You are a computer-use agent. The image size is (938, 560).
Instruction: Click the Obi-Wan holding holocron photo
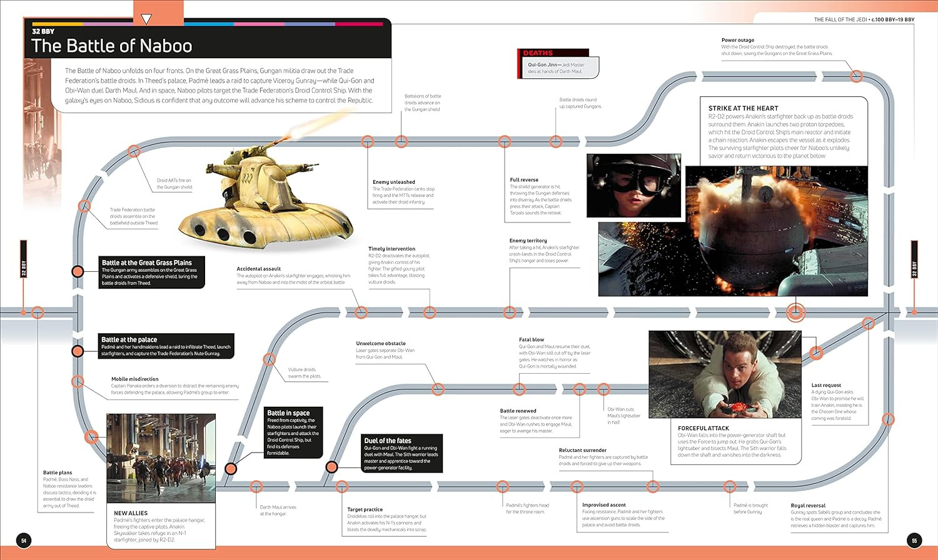pyautogui.click(x=725, y=375)
